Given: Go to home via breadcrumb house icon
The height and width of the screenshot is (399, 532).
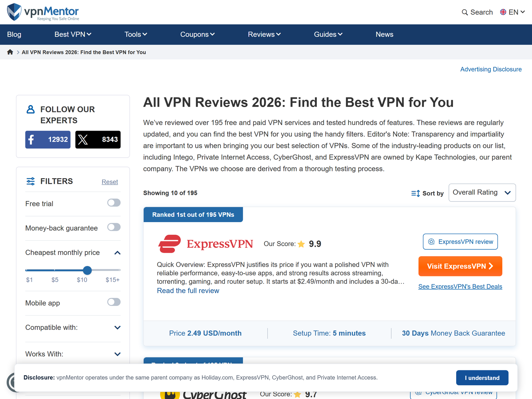Looking at the screenshot, I should [10, 52].
